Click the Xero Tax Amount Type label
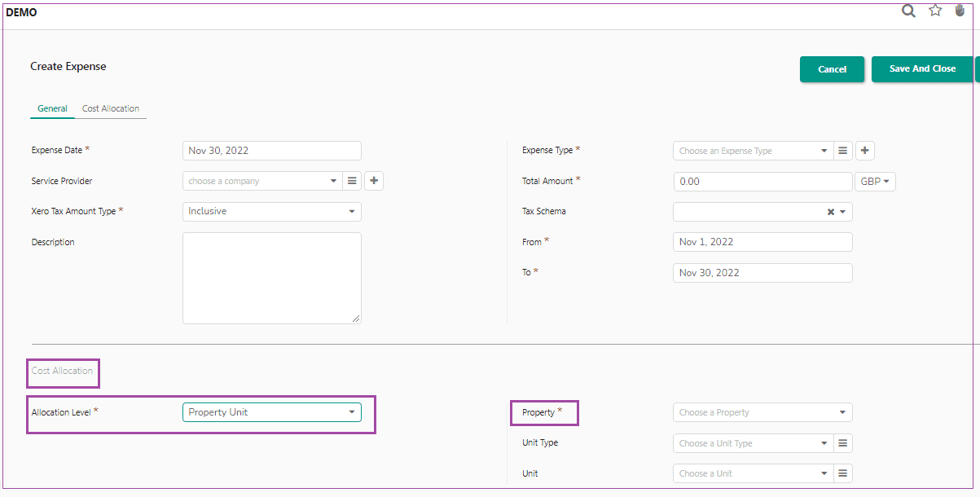The image size is (980, 497). pyautogui.click(x=73, y=211)
